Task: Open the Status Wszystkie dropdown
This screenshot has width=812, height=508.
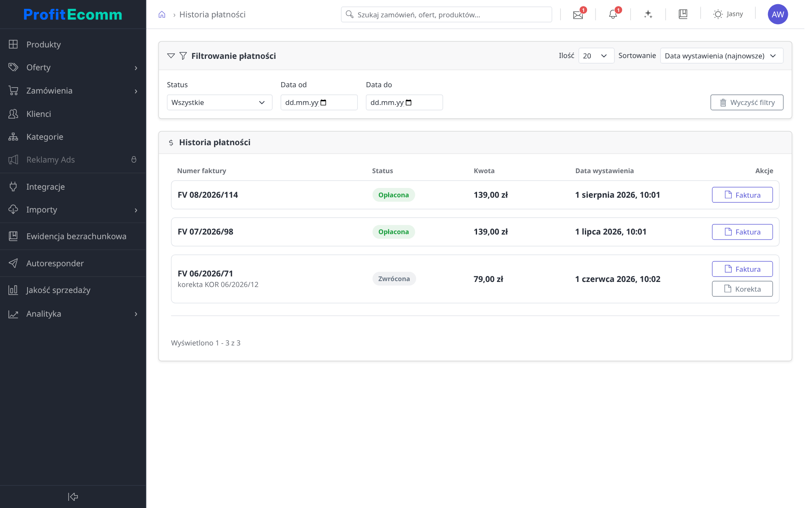Action: [219, 102]
